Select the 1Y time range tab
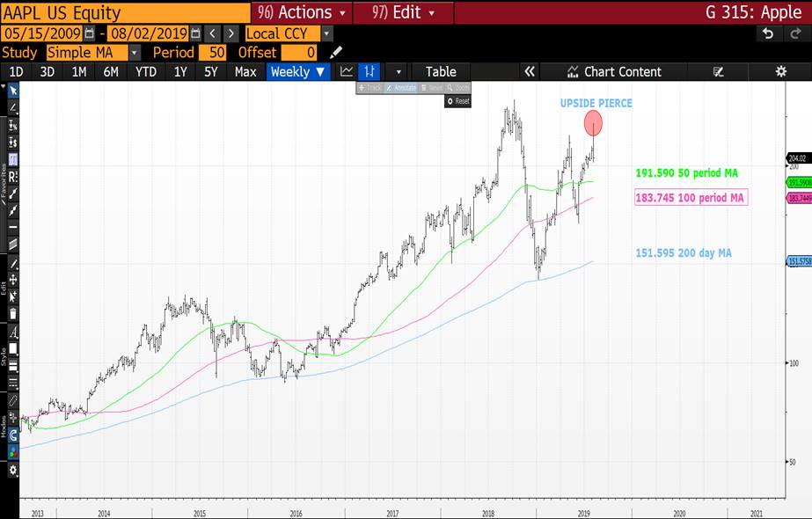Screen dimensions: 812x519 click(180, 71)
